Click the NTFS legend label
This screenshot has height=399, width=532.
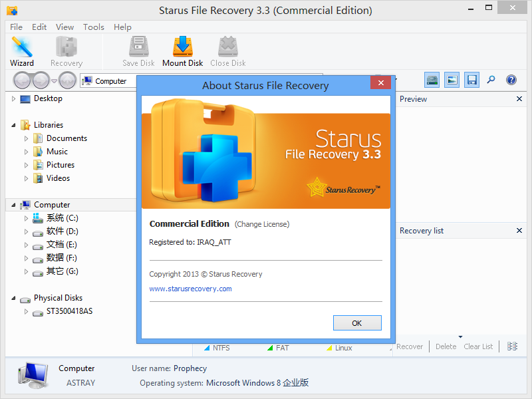point(221,348)
